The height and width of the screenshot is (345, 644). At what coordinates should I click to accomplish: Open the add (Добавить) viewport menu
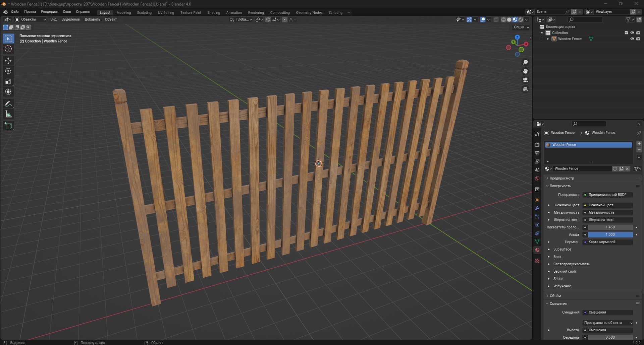[x=92, y=19]
